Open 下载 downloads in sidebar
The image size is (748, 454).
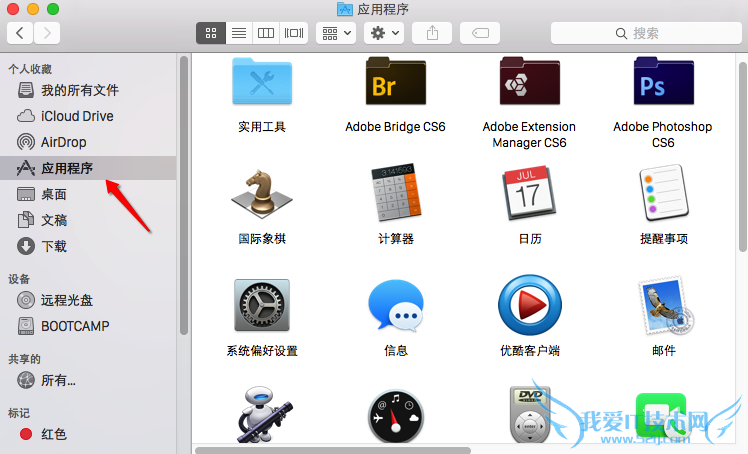[88, 246]
